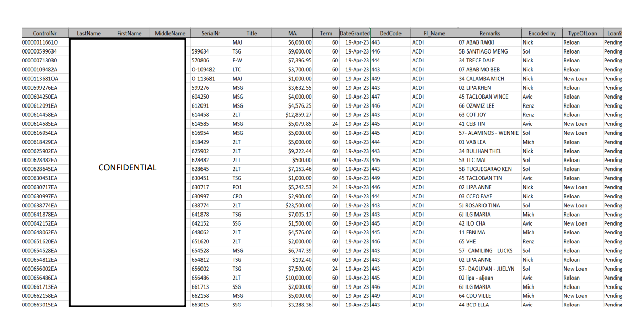This screenshot has height=320, width=644.
Task: Click remark 64 CDO VILLE
Action: pos(490,296)
